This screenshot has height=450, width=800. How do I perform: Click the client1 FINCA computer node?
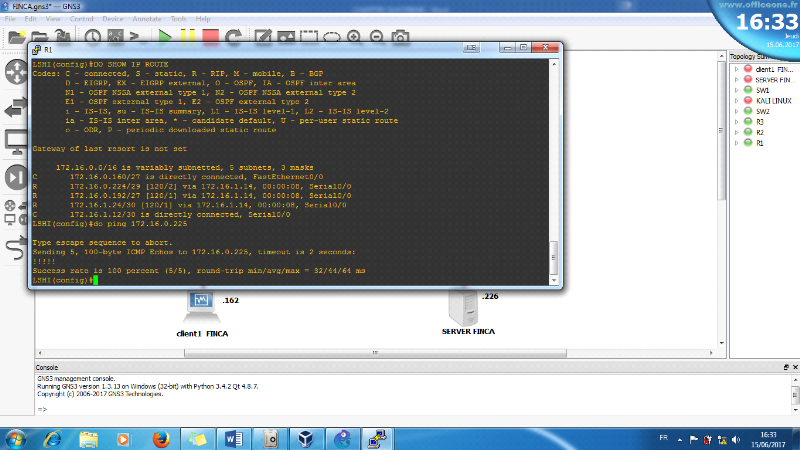(x=202, y=307)
